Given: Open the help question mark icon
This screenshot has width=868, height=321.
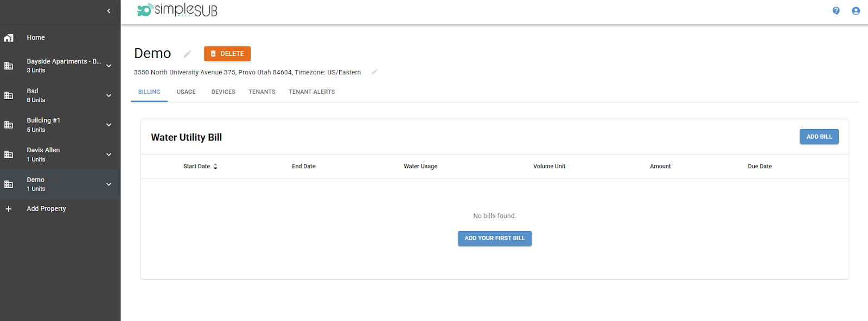Looking at the screenshot, I should (836, 11).
